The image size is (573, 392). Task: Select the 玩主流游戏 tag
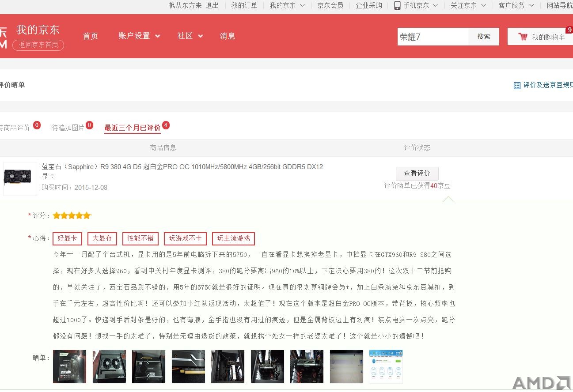pyautogui.click(x=233, y=238)
